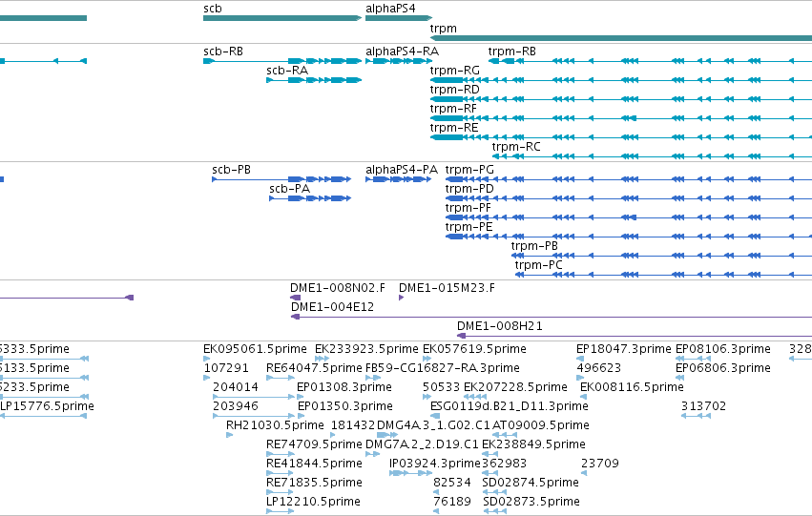This screenshot has height=516, width=812.
Task: Select the alphaPS4 gene bar
Action: [x=399, y=18]
